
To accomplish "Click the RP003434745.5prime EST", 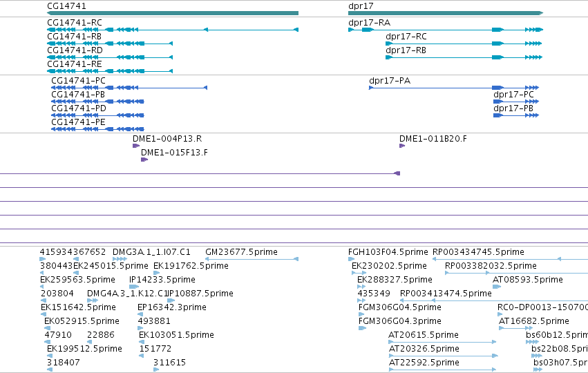I will pos(510,259).
